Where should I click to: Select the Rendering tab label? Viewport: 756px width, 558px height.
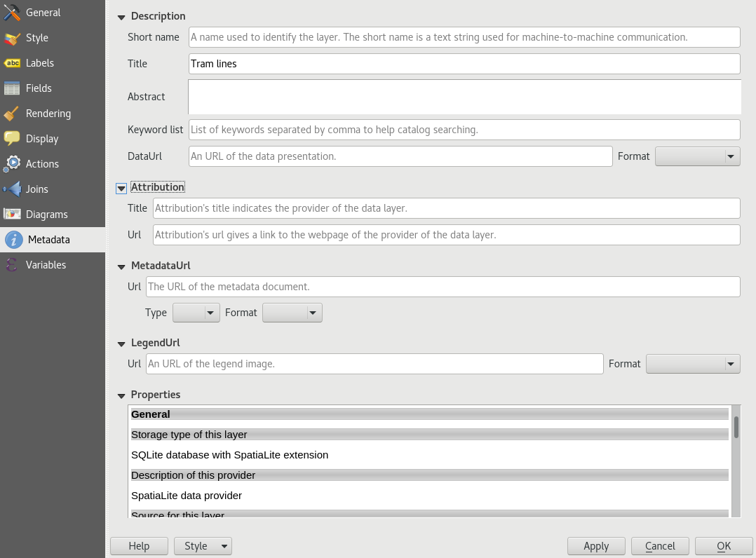tap(48, 114)
